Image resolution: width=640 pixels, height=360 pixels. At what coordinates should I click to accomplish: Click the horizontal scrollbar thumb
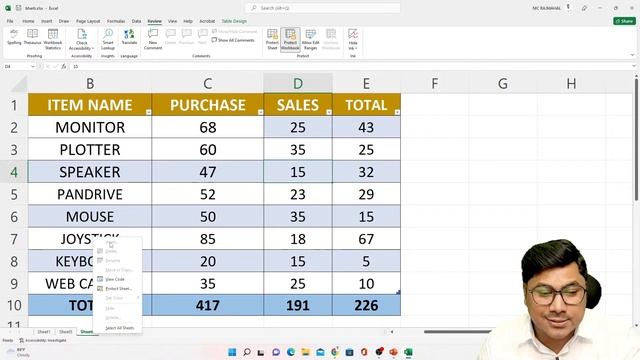[457, 332]
